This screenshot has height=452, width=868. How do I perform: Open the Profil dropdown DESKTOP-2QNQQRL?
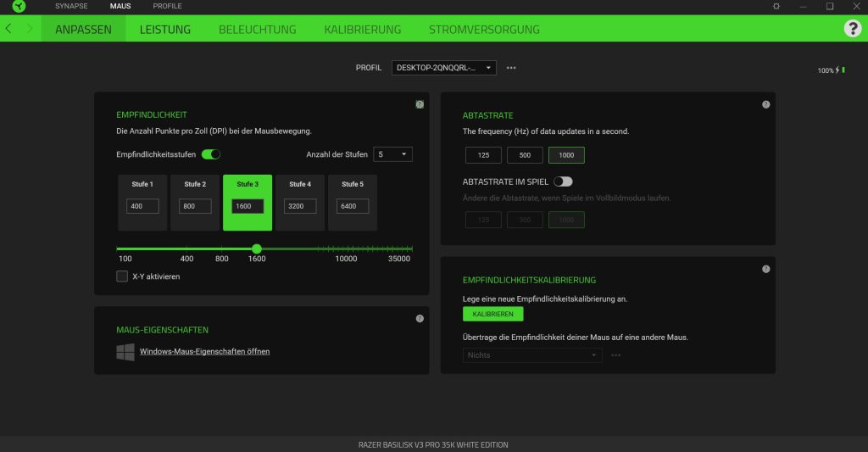pyautogui.click(x=444, y=68)
